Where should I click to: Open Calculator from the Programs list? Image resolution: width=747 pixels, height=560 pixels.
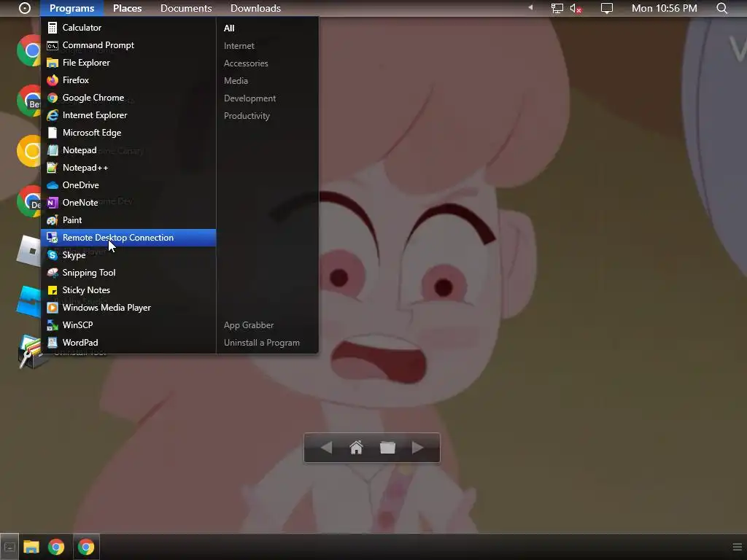(x=128, y=28)
